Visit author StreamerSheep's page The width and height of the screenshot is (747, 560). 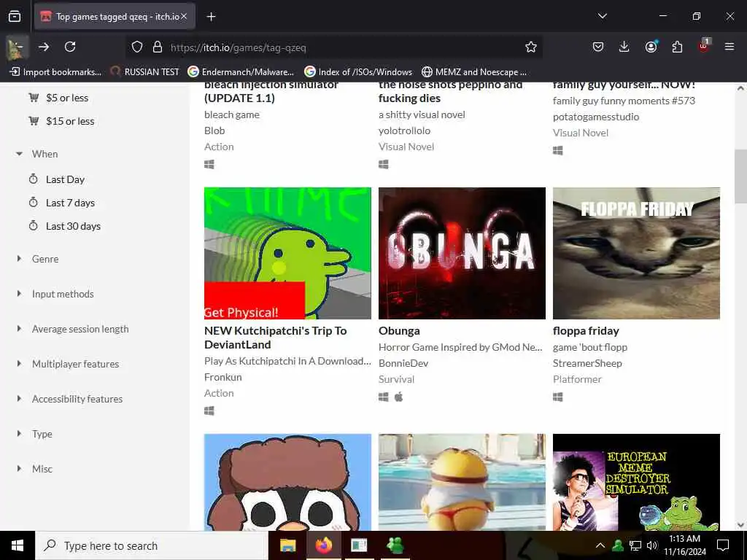[x=587, y=363]
